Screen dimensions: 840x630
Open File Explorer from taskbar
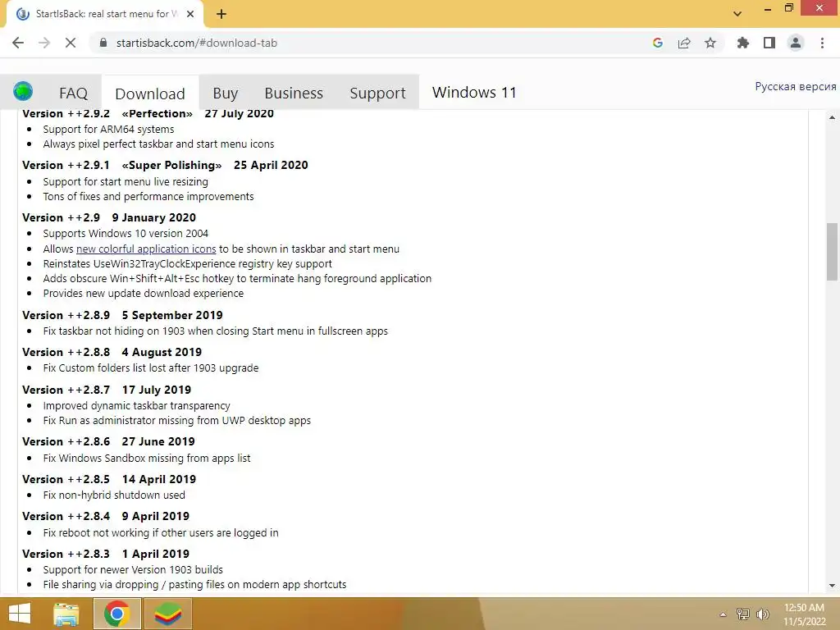(x=66, y=614)
